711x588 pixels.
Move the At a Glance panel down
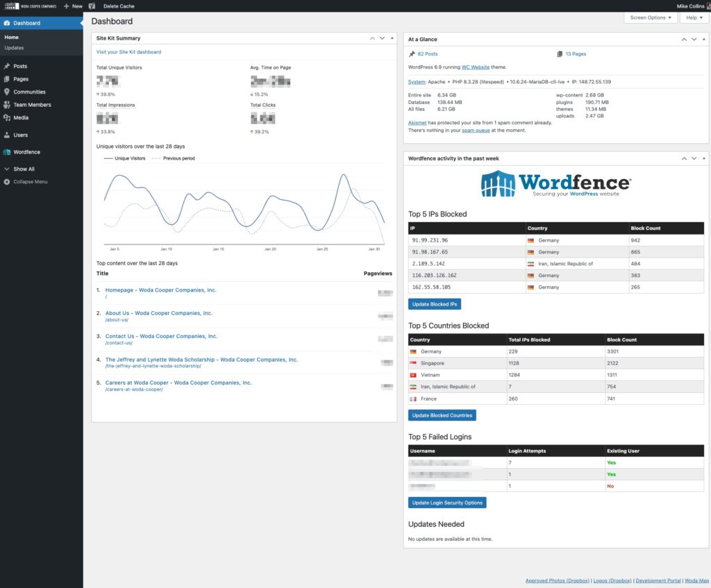pyautogui.click(x=694, y=40)
